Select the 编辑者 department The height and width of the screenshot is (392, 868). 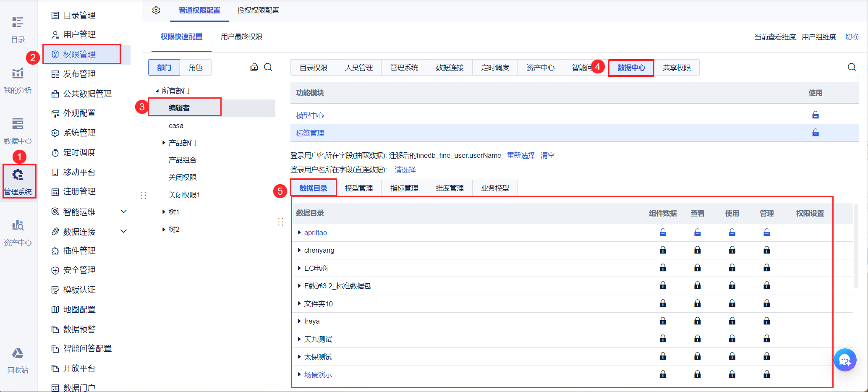179,108
